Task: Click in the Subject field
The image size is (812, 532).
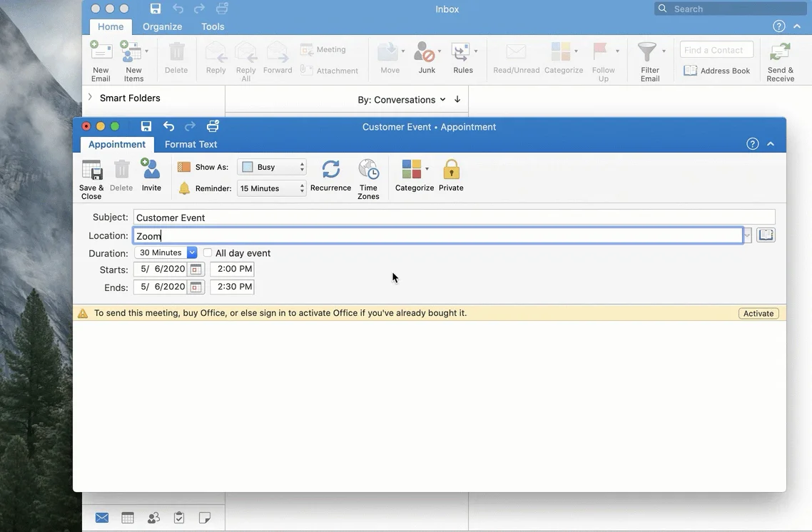Action: pyautogui.click(x=454, y=218)
